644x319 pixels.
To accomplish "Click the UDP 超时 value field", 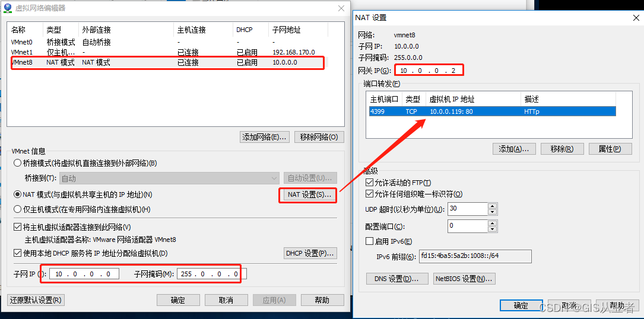I will [x=468, y=209].
